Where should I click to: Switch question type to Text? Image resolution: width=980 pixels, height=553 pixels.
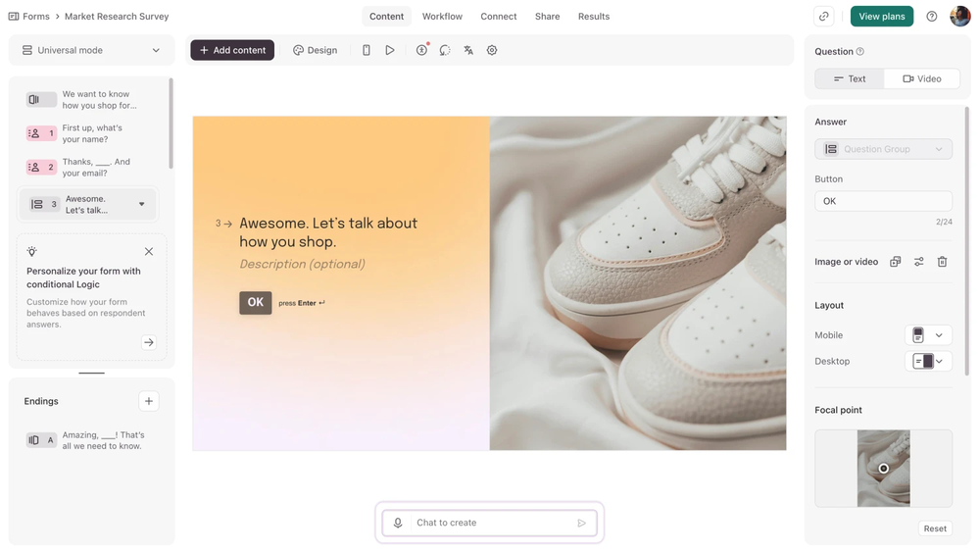tap(850, 78)
